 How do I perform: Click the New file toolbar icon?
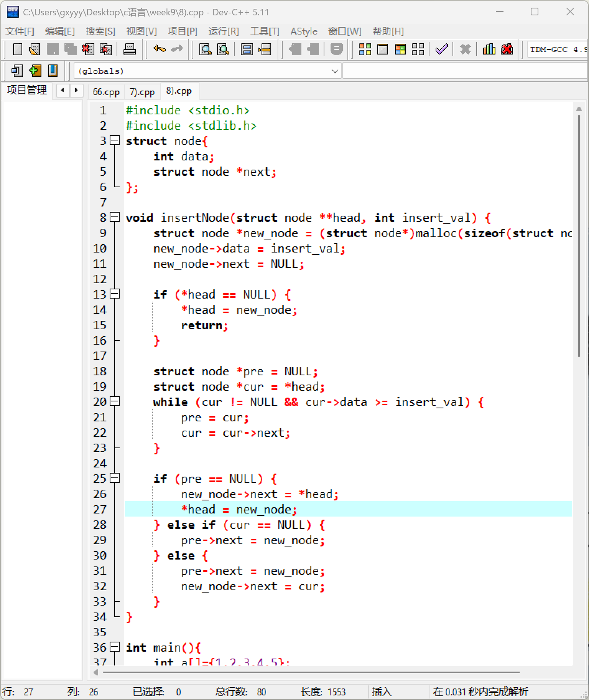point(17,49)
